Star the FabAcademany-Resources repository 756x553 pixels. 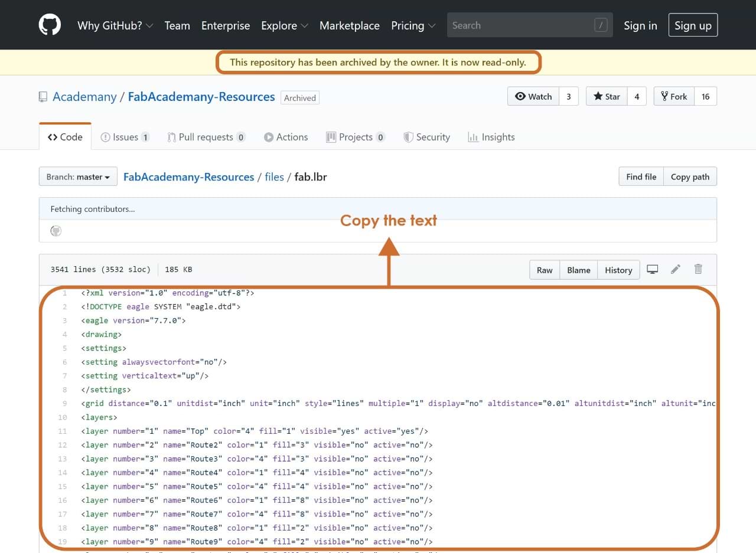[x=607, y=96]
